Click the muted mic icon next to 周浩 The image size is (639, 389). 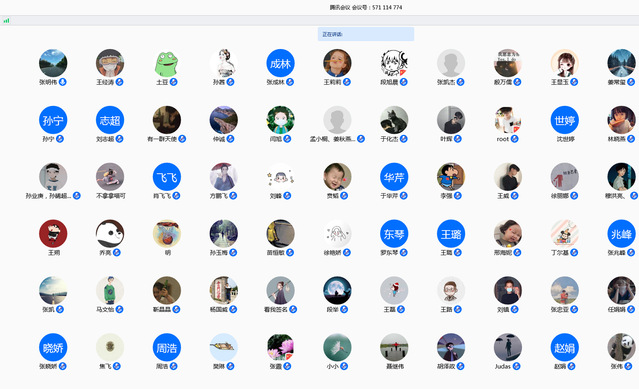coord(174,366)
